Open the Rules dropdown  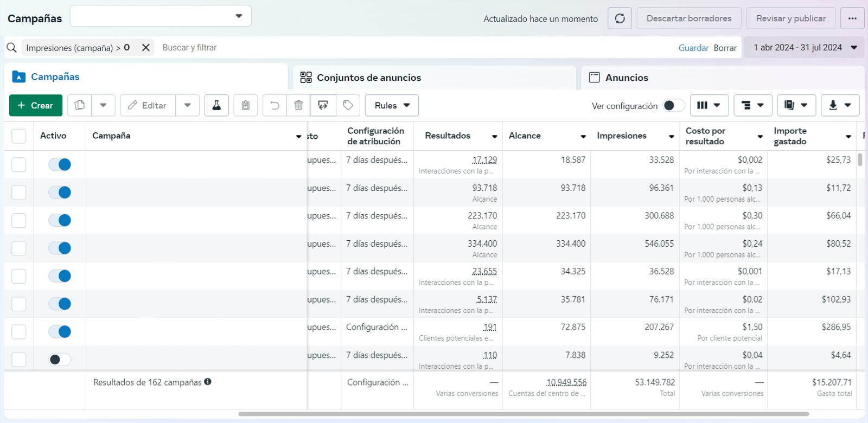pos(392,105)
